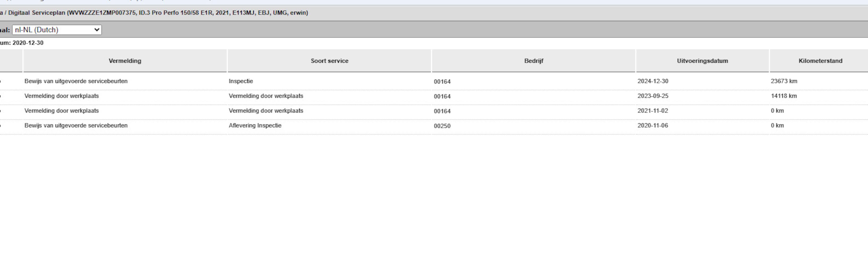Open the nl-NL (Dutch) language dropdown
This screenshot has height=255, width=868.
(x=57, y=30)
